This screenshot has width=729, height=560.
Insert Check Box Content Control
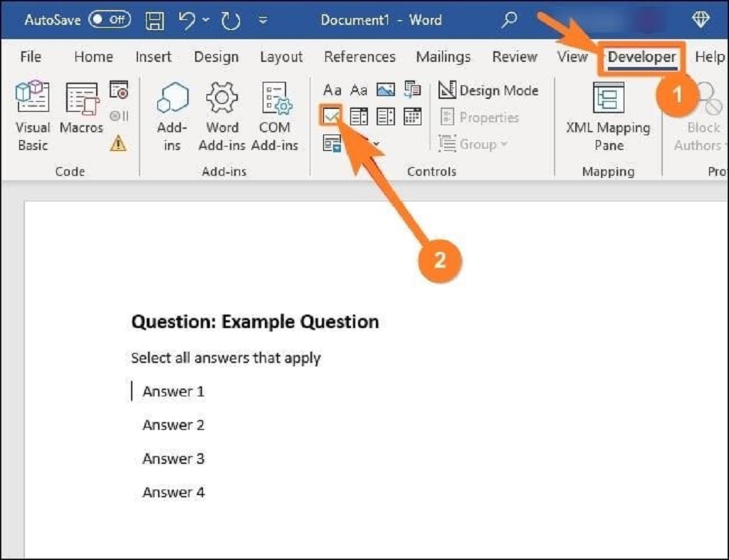(x=332, y=117)
